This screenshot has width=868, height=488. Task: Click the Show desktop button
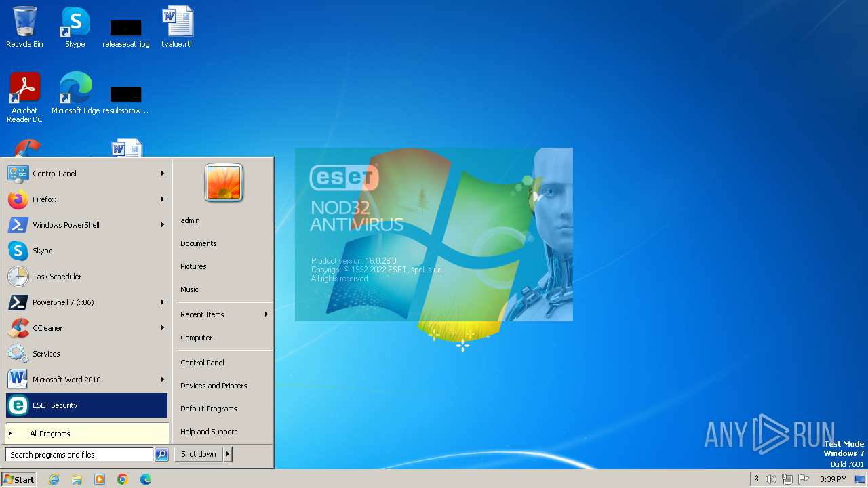click(861, 479)
